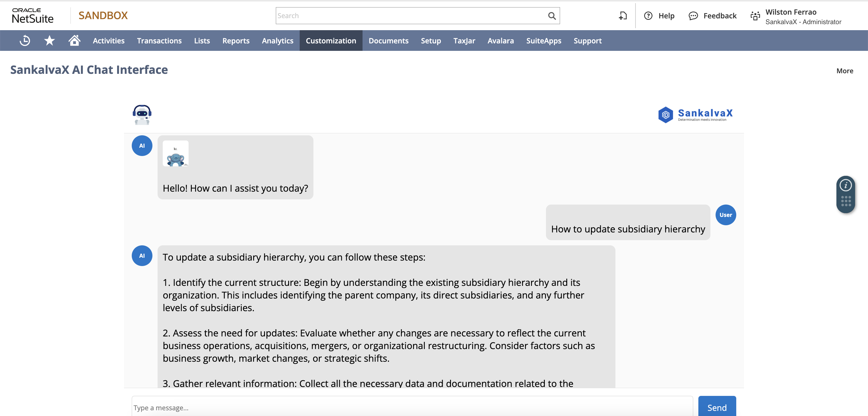Click the SANDBOX label
868x416 pixels.
pyautogui.click(x=103, y=16)
